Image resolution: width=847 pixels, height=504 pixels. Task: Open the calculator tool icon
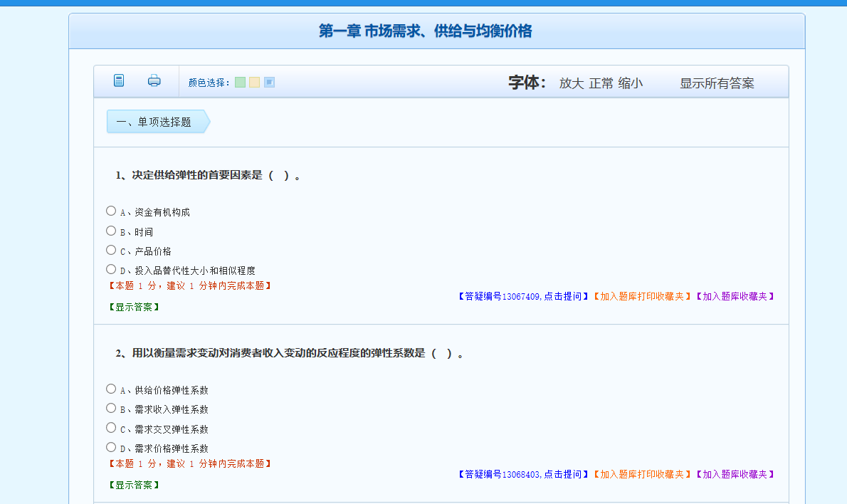point(119,80)
